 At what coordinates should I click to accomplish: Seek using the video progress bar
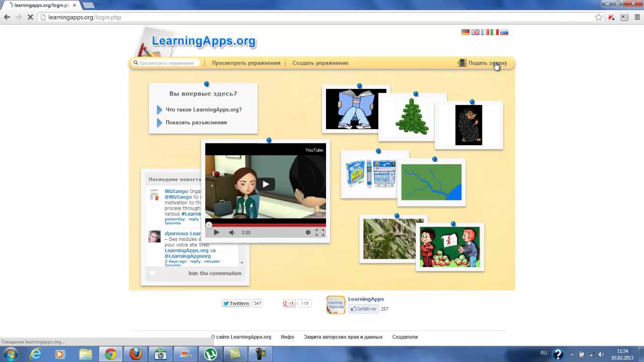266,225
